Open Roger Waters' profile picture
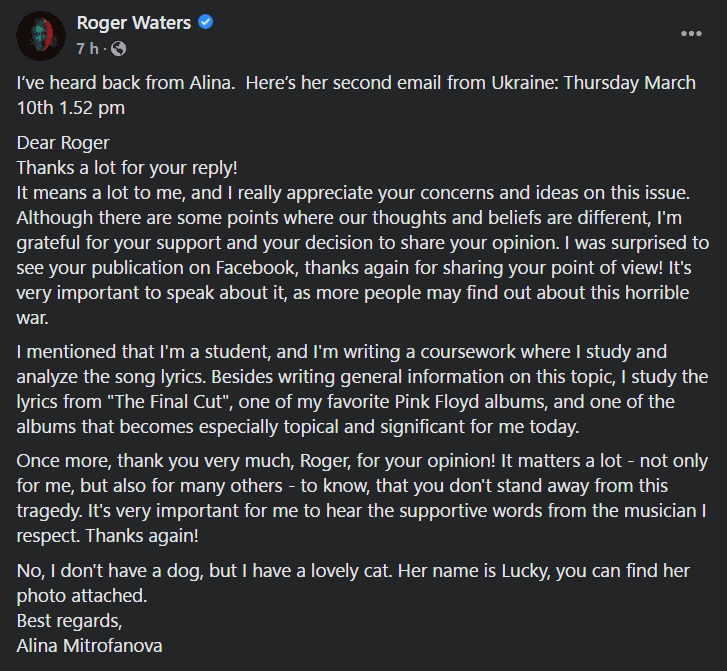 (41, 36)
